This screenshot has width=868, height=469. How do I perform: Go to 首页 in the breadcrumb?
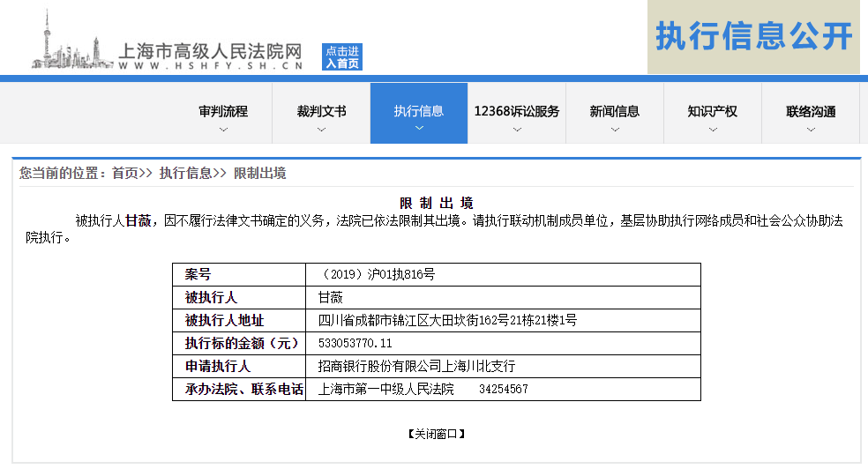pyautogui.click(x=125, y=173)
